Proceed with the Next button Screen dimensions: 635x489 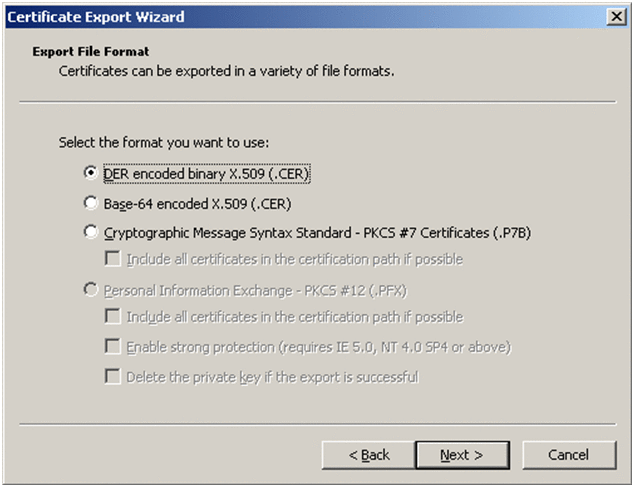pos(461,455)
